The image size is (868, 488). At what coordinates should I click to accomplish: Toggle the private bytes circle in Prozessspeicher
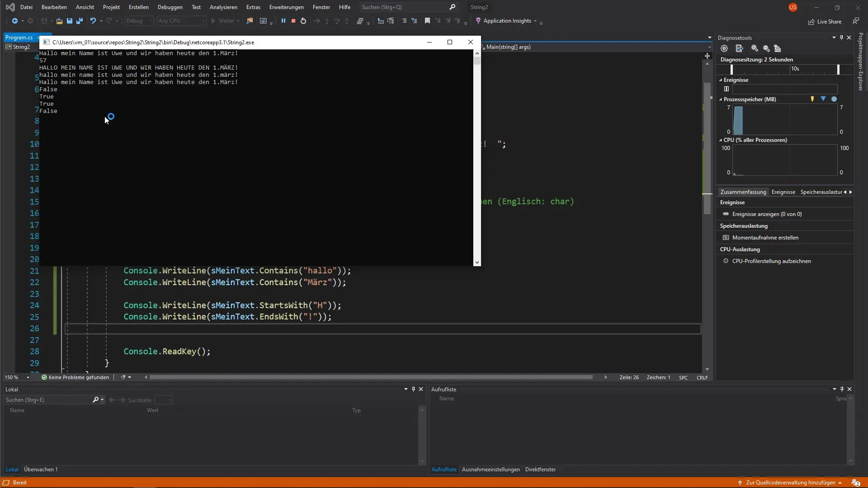(834, 99)
